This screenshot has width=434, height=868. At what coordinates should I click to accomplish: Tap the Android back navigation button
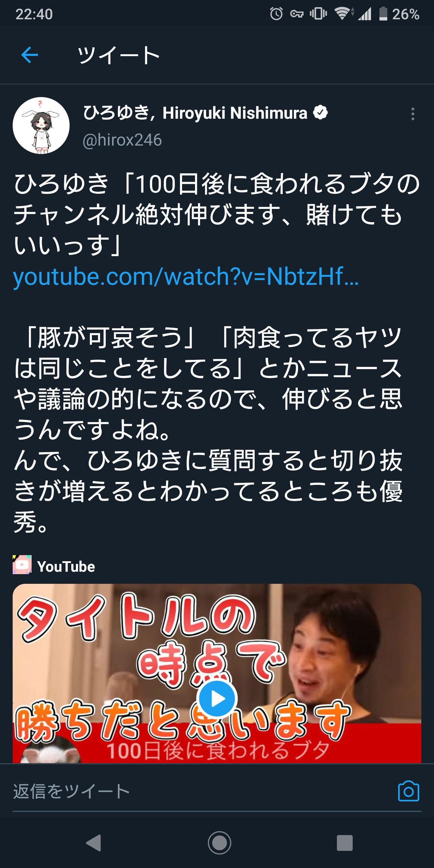tap(94, 843)
